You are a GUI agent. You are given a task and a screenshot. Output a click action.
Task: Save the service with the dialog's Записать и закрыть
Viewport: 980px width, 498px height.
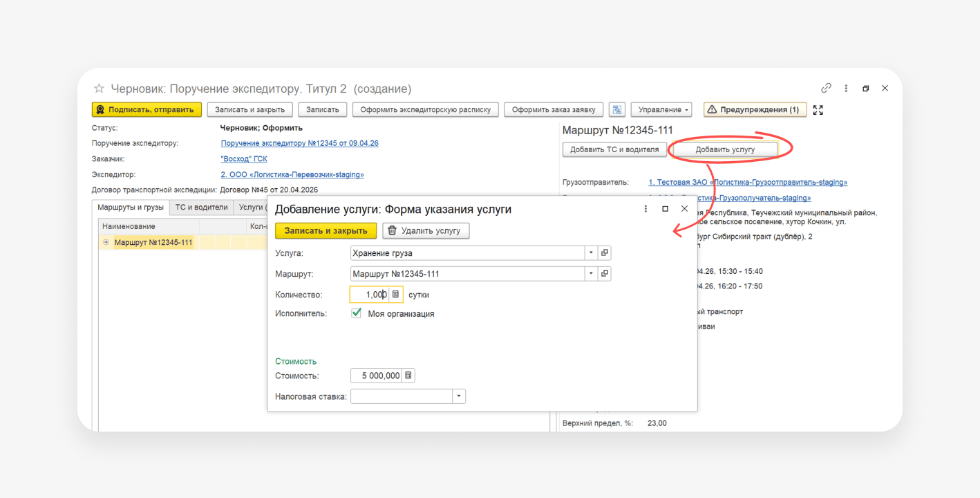[326, 230]
